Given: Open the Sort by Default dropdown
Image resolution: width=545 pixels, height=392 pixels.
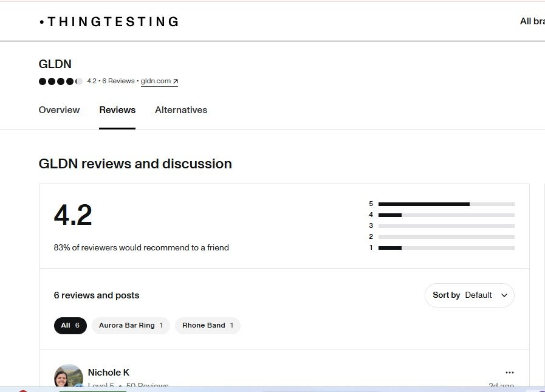Looking at the screenshot, I should 469,295.
